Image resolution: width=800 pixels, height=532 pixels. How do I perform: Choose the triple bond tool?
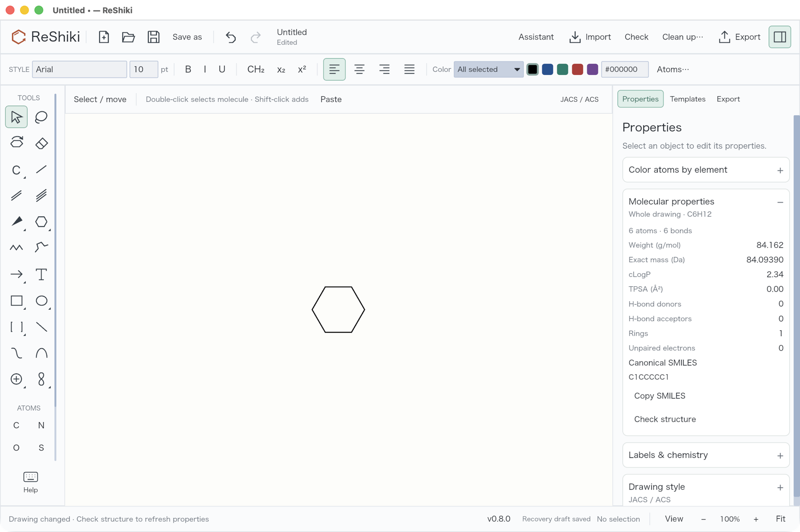coord(41,195)
